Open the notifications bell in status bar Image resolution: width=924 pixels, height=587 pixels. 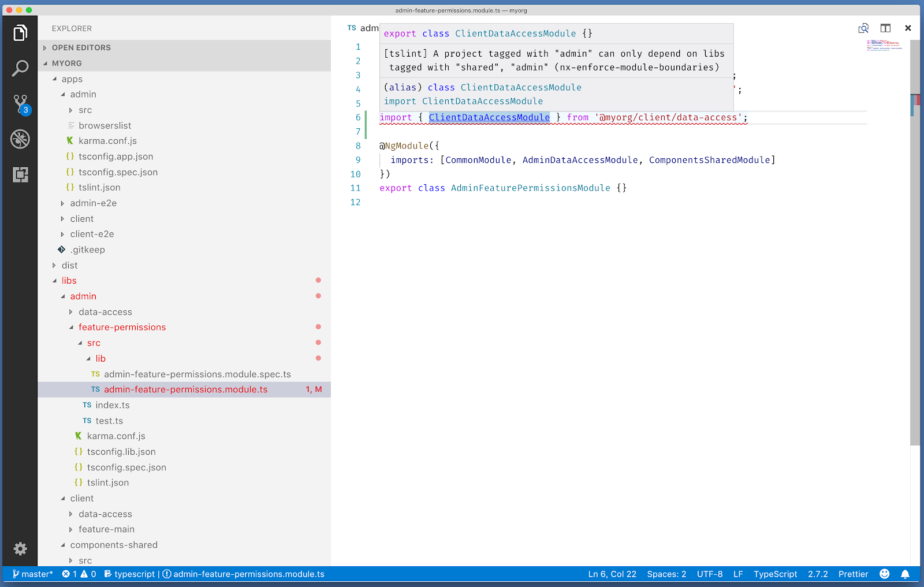905,574
